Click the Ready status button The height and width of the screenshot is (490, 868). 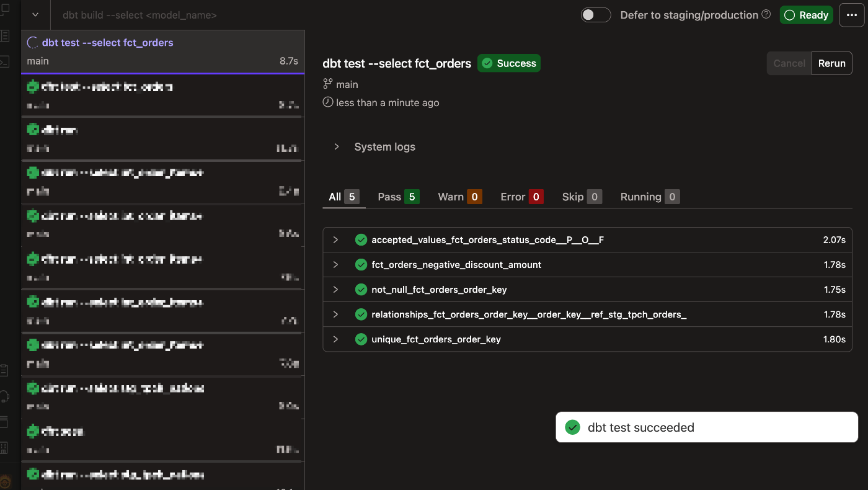(x=806, y=15)
